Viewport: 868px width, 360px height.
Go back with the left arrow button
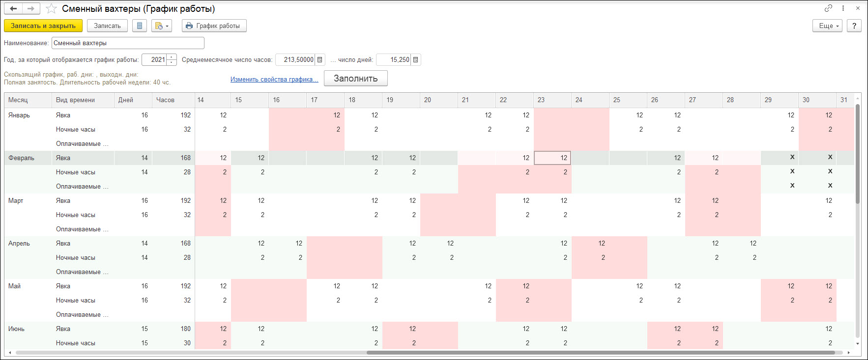[x=13, y=8]
